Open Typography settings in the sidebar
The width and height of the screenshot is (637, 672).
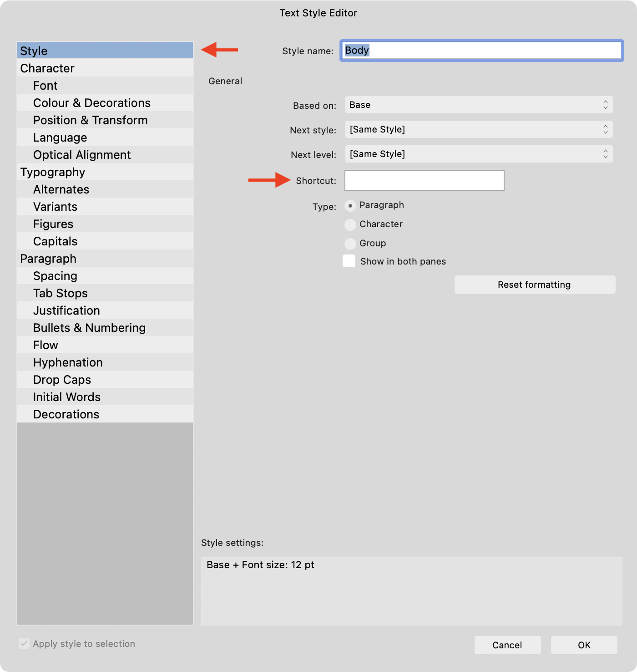[52, 172]
